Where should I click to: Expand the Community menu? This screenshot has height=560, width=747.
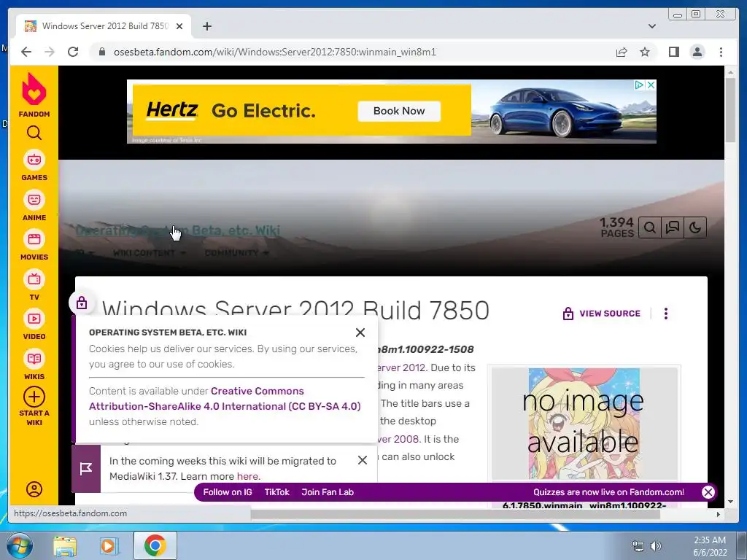pos(236,253)
